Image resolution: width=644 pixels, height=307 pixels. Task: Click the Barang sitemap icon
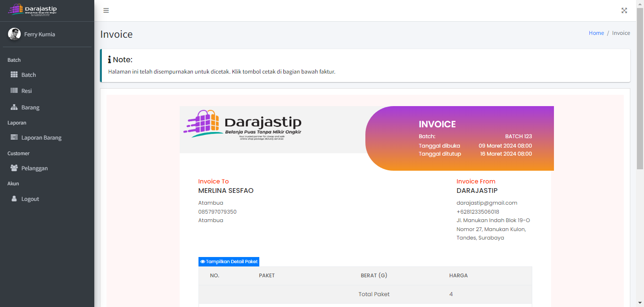14,108
